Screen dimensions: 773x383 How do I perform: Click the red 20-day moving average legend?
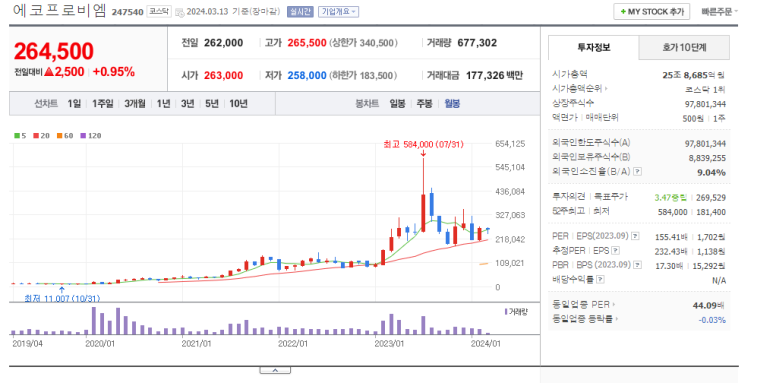click(x=40, y=136)
